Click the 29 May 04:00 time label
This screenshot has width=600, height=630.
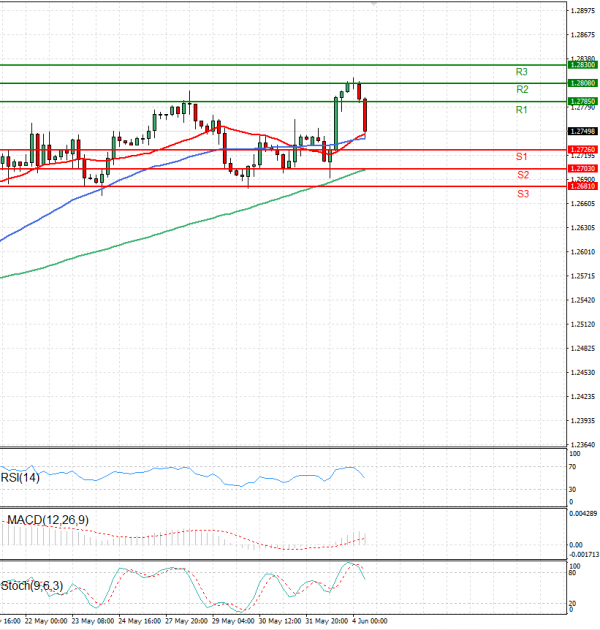pyautogui.click(x=233, y=621)
